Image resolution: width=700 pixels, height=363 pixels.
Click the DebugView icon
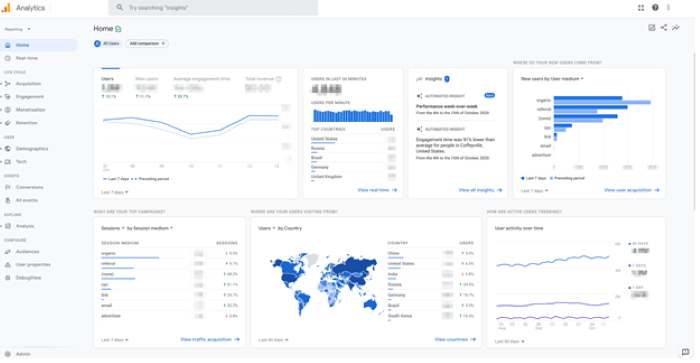(8, 278)
